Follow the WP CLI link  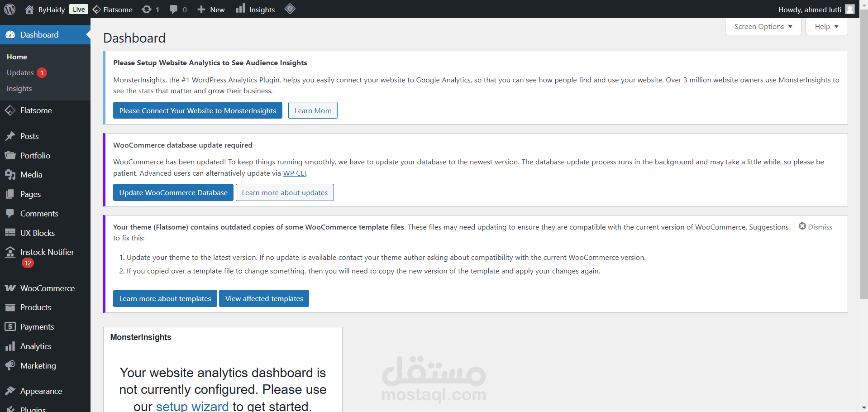(x=295, y=173)
